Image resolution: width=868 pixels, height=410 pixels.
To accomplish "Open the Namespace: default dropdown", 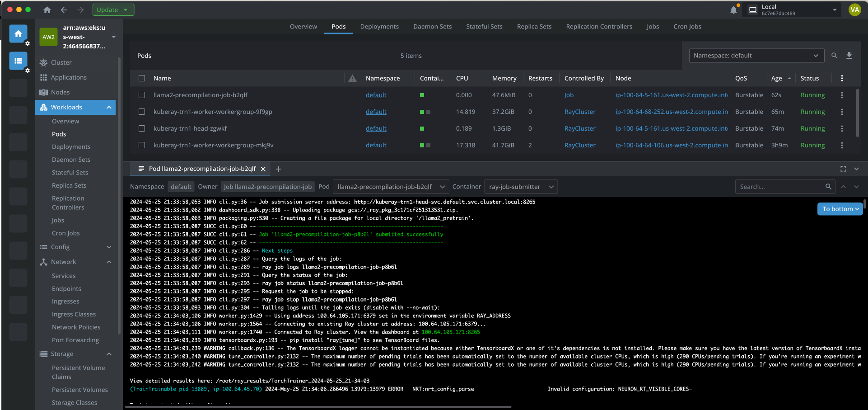I will [756, 56].
